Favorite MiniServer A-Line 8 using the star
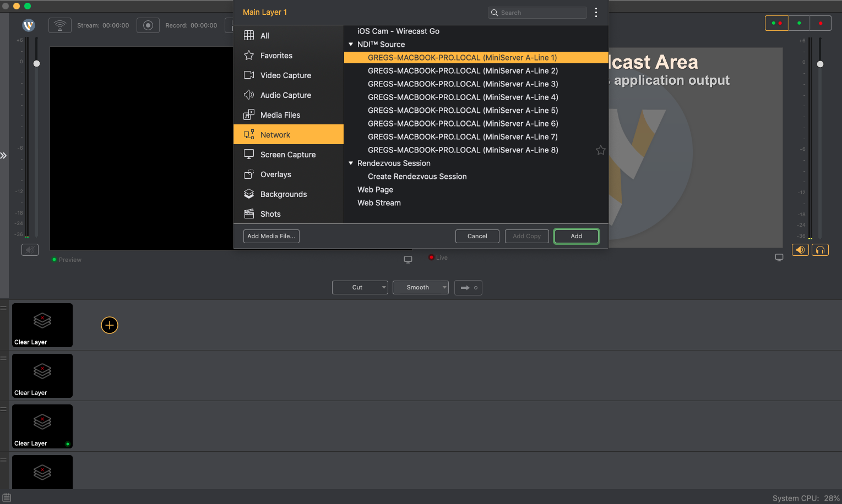842x504 pixels. pyautogui.click(x=600, y=150)
